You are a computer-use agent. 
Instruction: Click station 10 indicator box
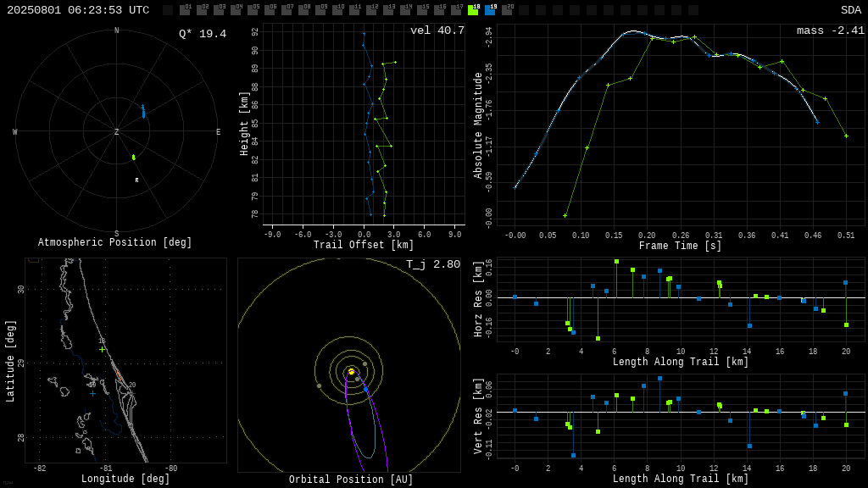pyautogui.click(x=337, y=10)
